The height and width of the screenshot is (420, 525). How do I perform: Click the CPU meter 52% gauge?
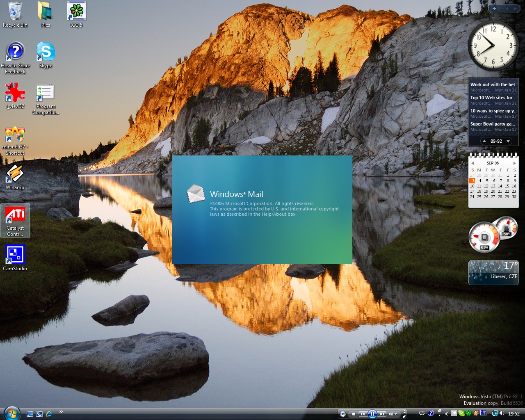[484, 237]
